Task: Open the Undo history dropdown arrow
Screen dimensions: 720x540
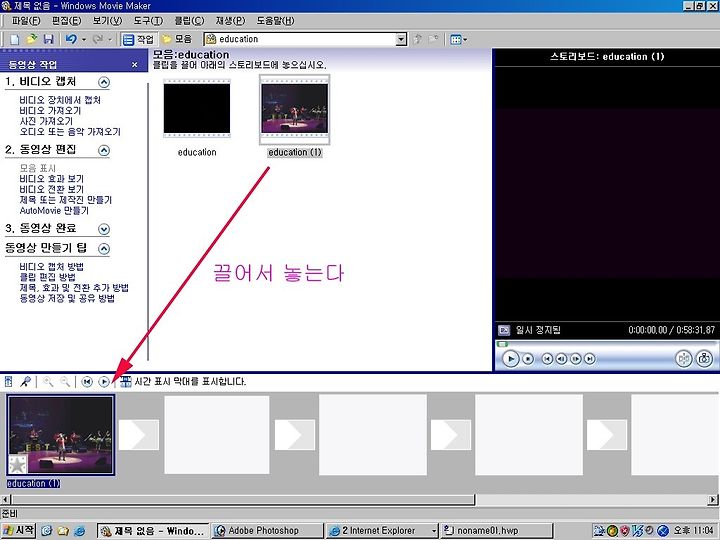Action: click(x=84, y=39)
